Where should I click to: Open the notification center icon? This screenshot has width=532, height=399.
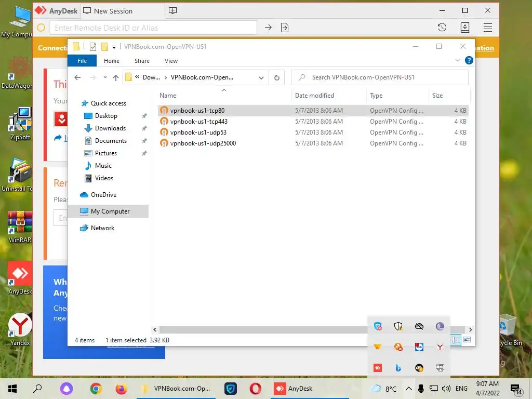click(516, 390)
